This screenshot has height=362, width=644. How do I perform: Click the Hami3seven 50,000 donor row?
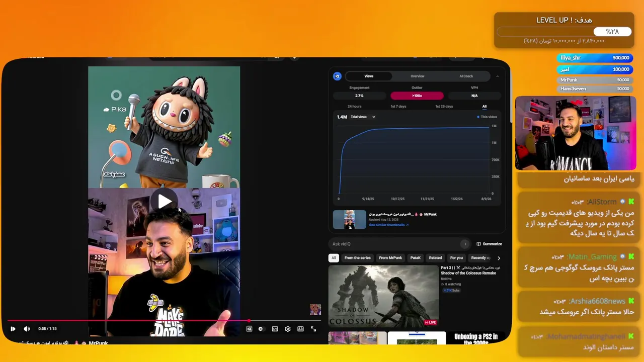(x=595, y=88)
